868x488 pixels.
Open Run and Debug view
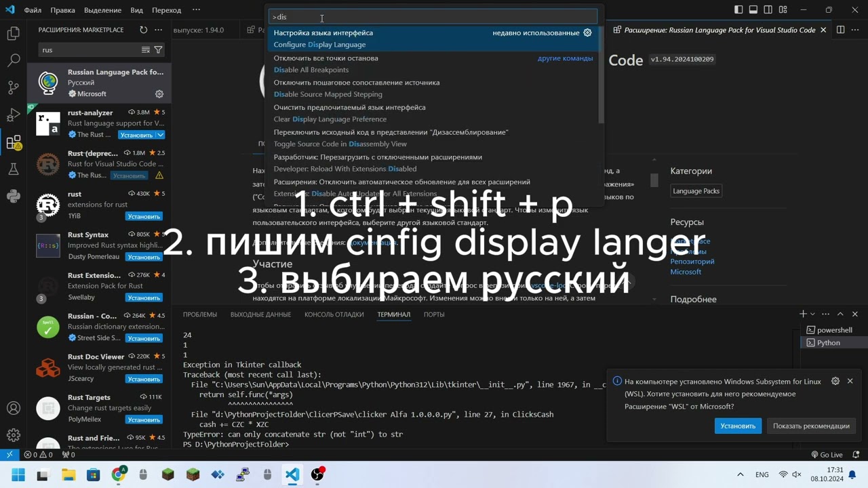(14, 115)
